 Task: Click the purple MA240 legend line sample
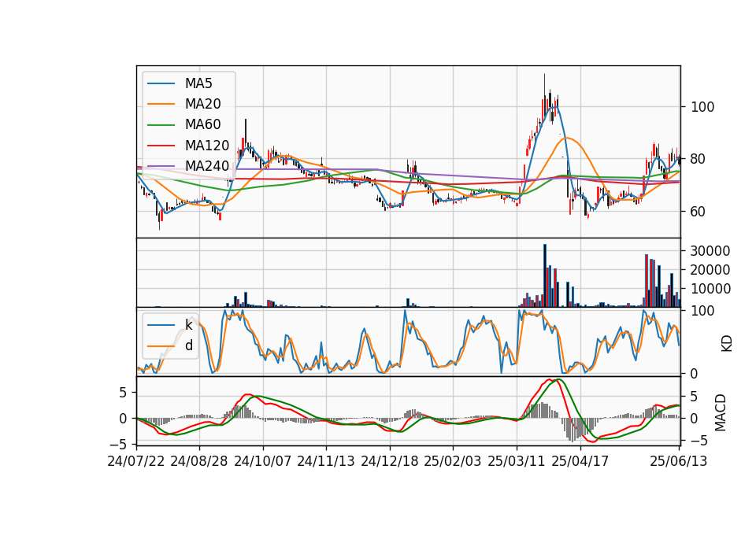click(x=161, y=166)
